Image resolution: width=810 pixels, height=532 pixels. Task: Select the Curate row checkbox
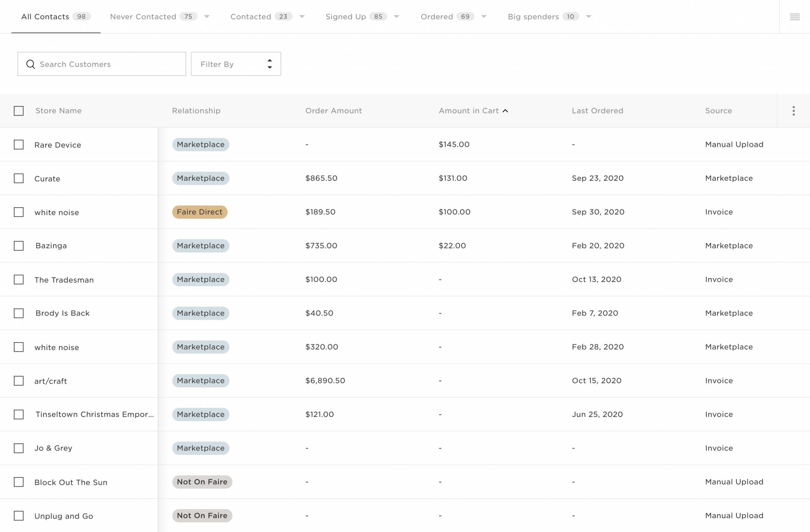19,178
